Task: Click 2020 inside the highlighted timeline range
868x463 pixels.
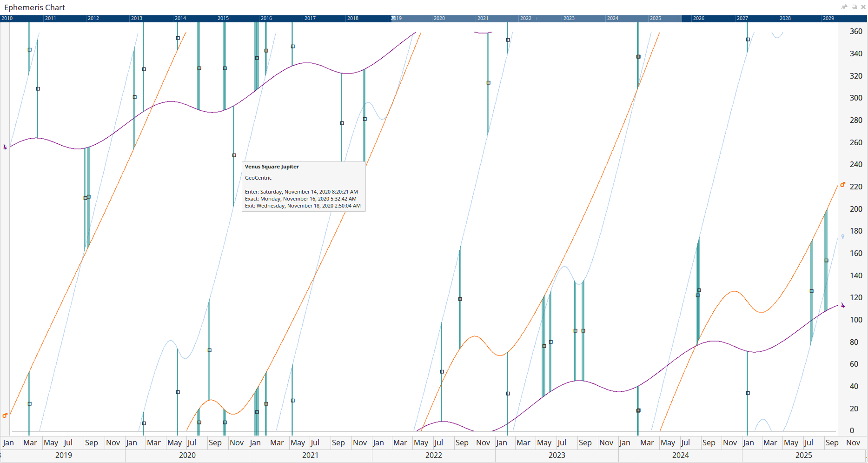Action: [439, 18]
